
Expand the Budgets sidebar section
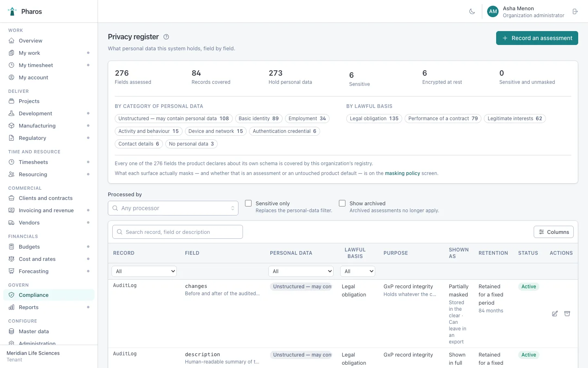tap(88, 247)
